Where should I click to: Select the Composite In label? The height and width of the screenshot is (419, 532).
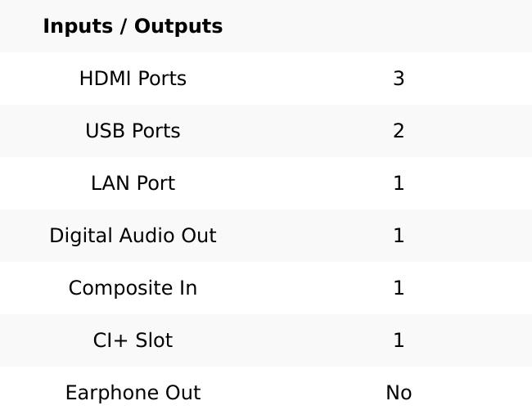133,288
